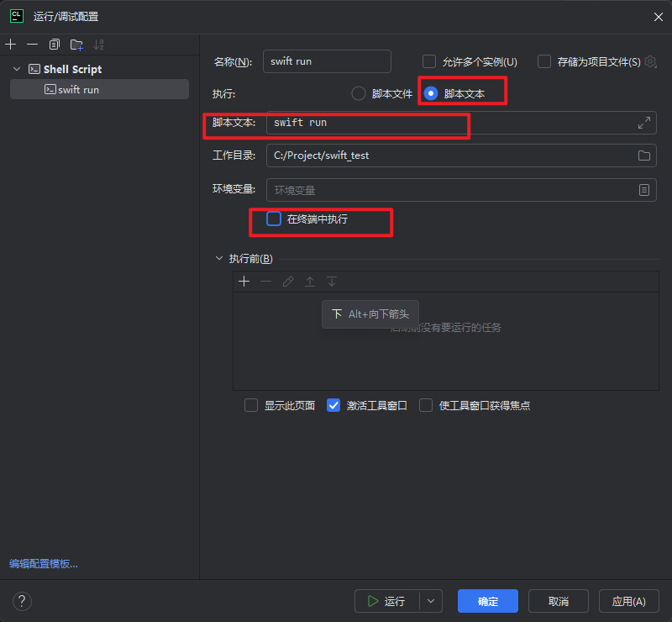Enable the 在终端中执行 checkbox
The height and width of the screenshot is (622, 672).
click(273, 219)
